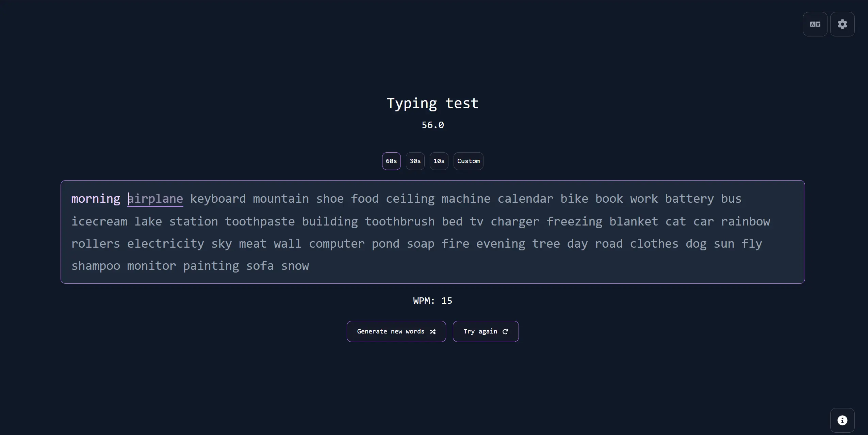Screen dimensions: 868x435
Task: Click the underlined word airplane
Action: coord(155,199)
